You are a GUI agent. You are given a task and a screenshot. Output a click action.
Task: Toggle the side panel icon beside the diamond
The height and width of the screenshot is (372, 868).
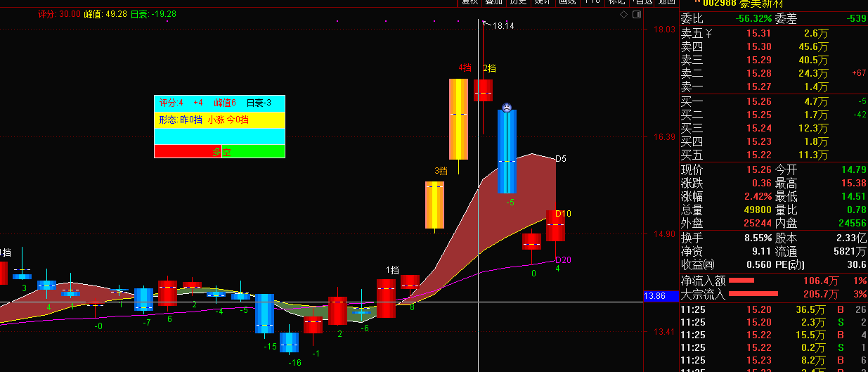pyautogui.click(x=636, y=13)
